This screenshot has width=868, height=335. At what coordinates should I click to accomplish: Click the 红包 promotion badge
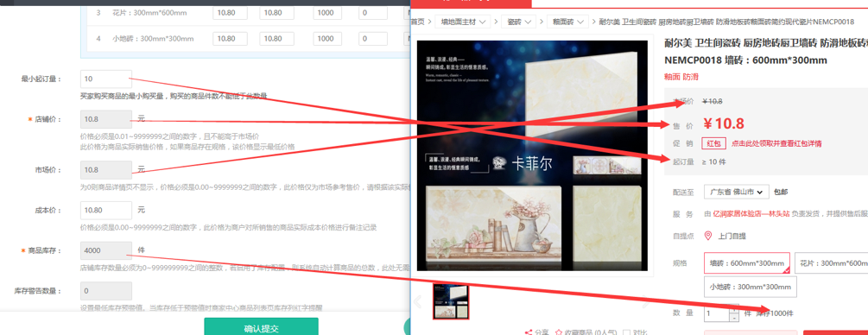(713, 142)
